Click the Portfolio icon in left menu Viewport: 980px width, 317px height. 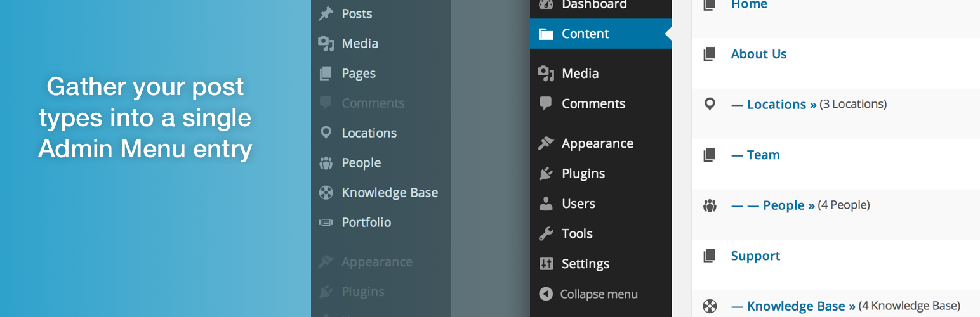[x=326, y=222]
